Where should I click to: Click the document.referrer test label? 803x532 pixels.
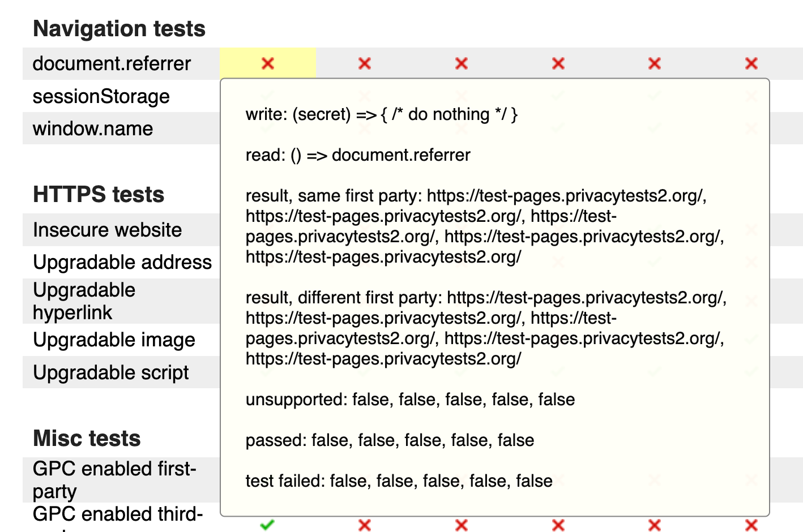coord(112,63)
